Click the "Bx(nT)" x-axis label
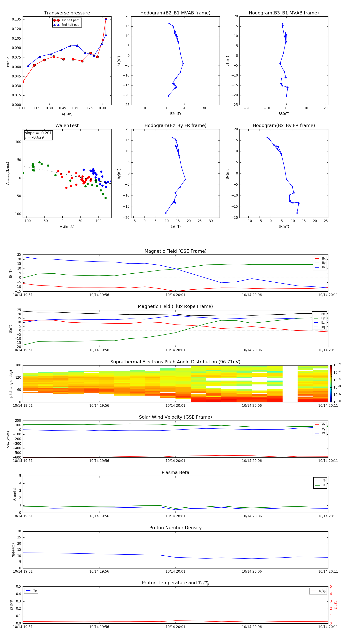This screenshot has width=351, height=644. point(284,227)
